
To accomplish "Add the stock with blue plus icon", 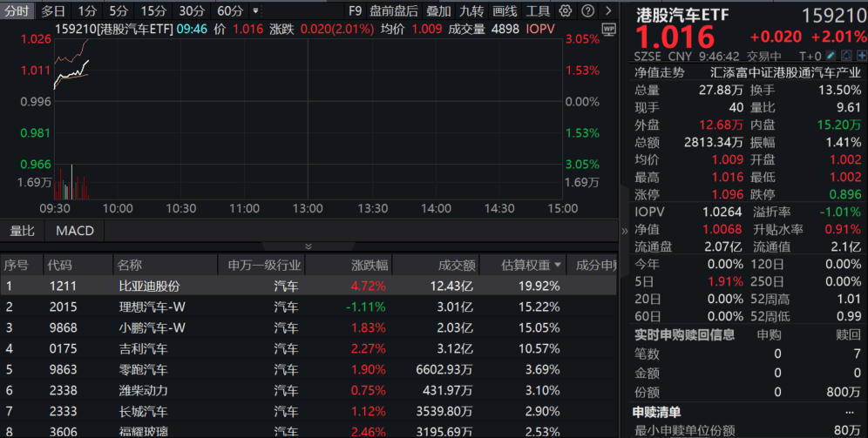I will tap(862, 56).
